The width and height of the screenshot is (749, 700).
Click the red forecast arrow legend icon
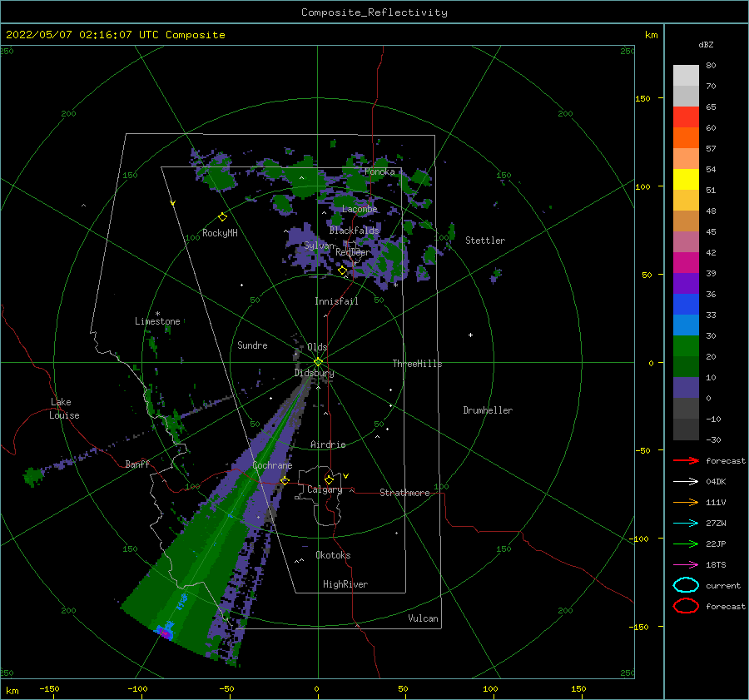click(x=686, y=460)
